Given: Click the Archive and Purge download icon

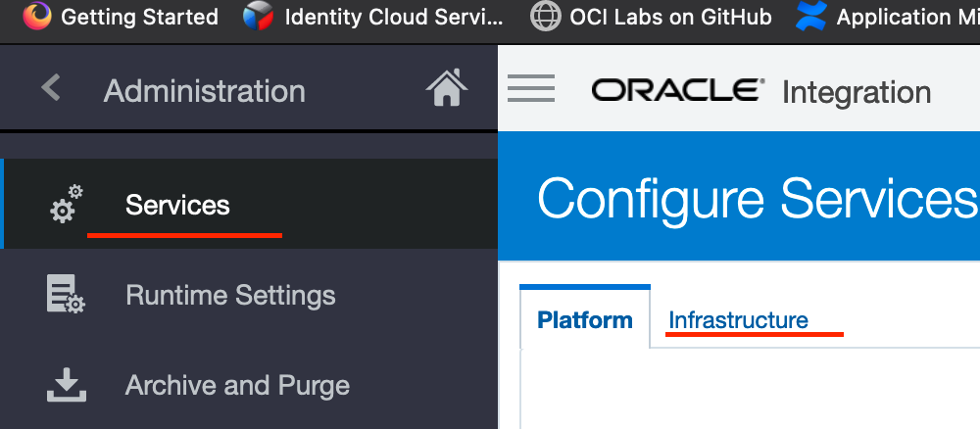Looking at the screenshot, I should [67, 385].
